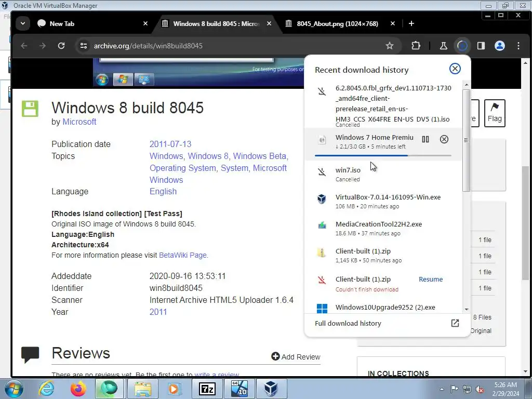Screen dimensions: 532x399
Task: Open the Chrome three-dot menu
Action: (518, 46)
